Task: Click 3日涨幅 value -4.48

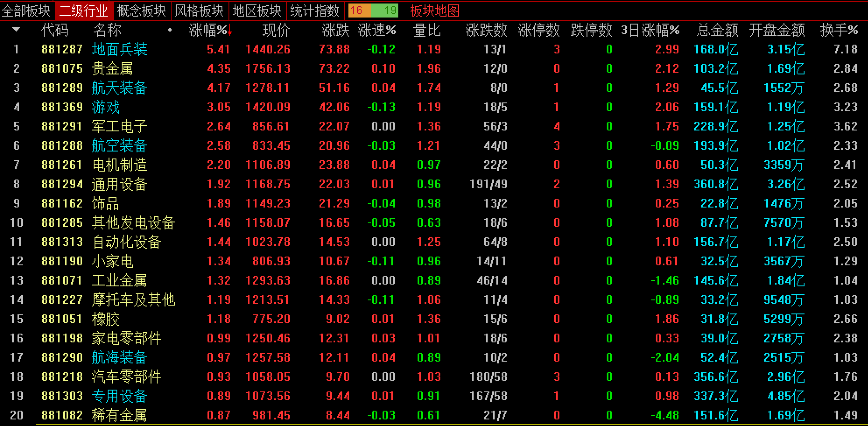Action: [x=665, y=415]
